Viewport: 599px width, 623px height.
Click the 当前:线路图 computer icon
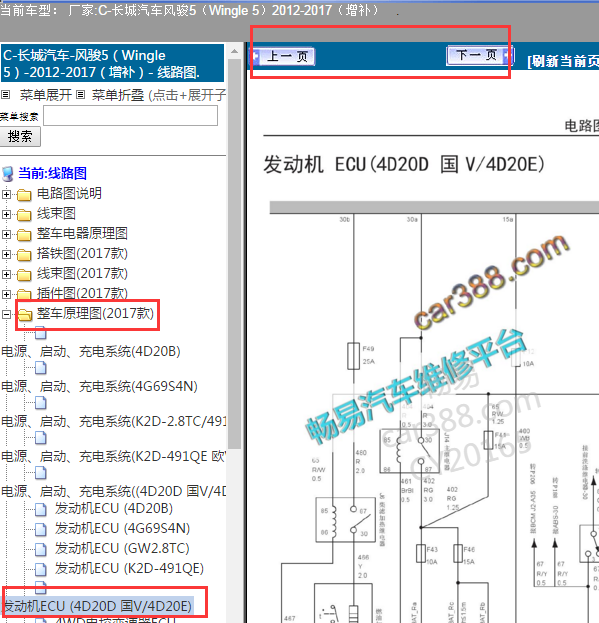pyautogui.click(x=7, y=174)
